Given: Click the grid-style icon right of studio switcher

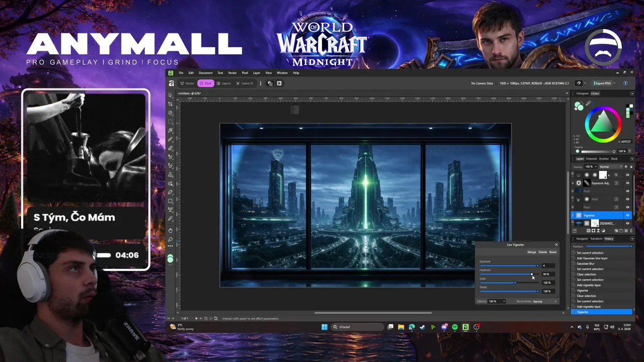Looking at the screenshot, I should coord(279,83).
